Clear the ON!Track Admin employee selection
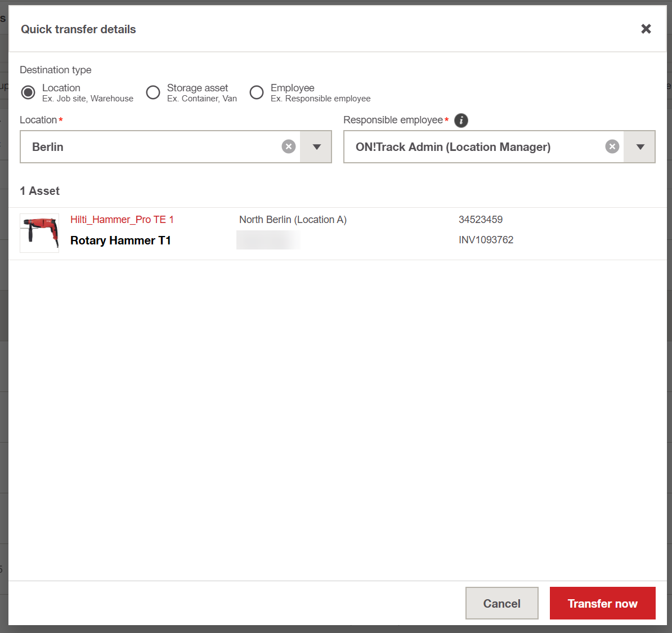672x633 pixels. coord(612,147)
